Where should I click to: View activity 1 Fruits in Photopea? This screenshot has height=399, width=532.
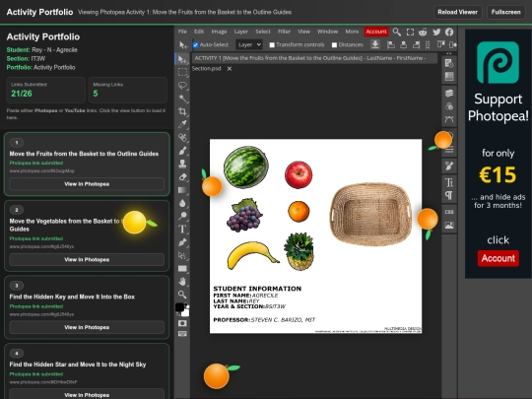(87, 184)
